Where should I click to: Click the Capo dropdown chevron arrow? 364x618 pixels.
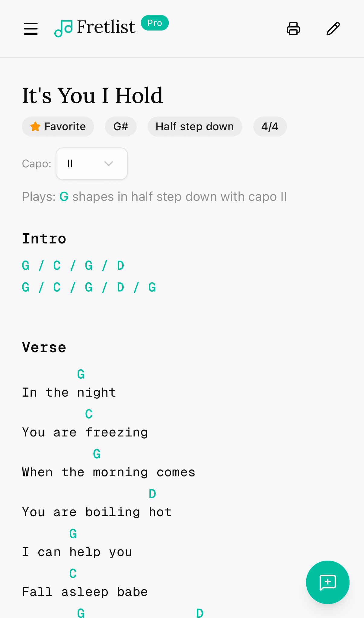pyautogui.click(x=109, y=163)
